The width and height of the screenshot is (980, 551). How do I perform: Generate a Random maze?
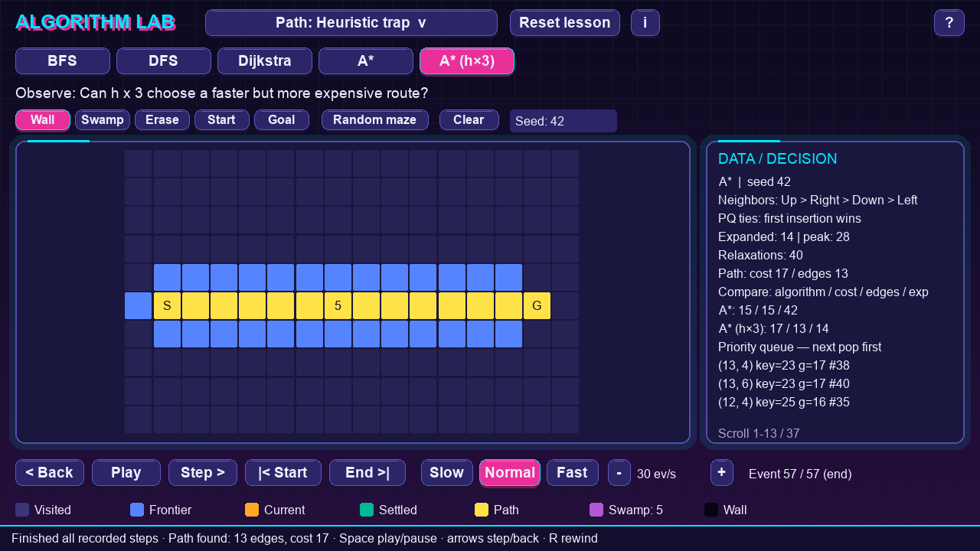tap(375, 120)
